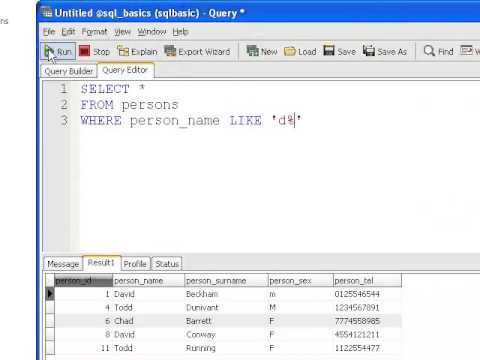480x360 pixels.
Task: Click 'persons' table name in query
Action: coord(150,105)
